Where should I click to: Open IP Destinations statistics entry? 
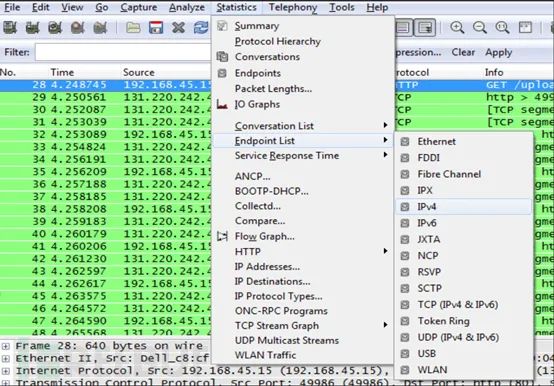(x=273, y=281)
